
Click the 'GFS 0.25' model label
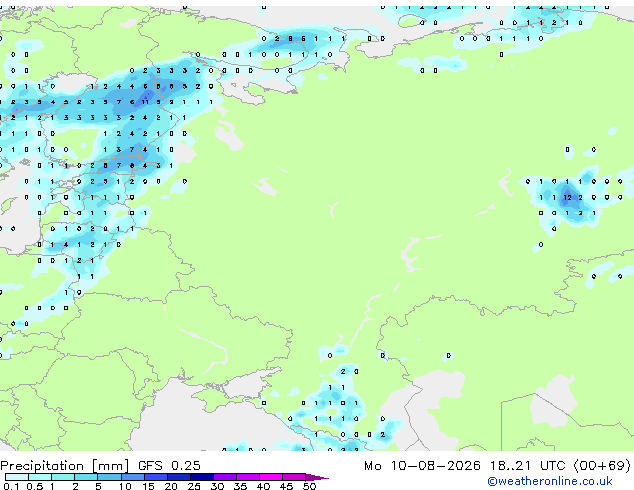pyautogui.click(x=169, y=466)
